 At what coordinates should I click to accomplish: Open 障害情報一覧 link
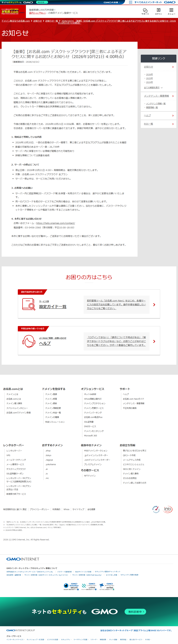point(152,108)
